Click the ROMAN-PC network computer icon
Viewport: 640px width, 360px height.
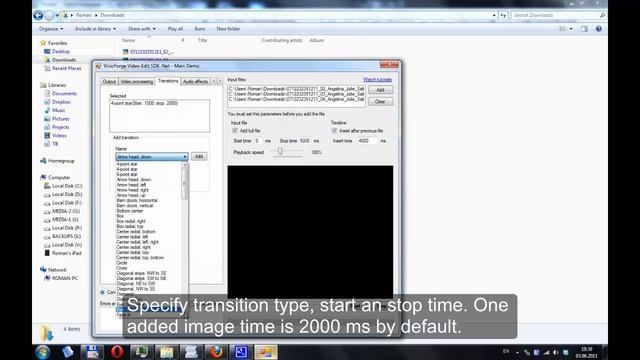pyautogui.click(x=47, y=278)
